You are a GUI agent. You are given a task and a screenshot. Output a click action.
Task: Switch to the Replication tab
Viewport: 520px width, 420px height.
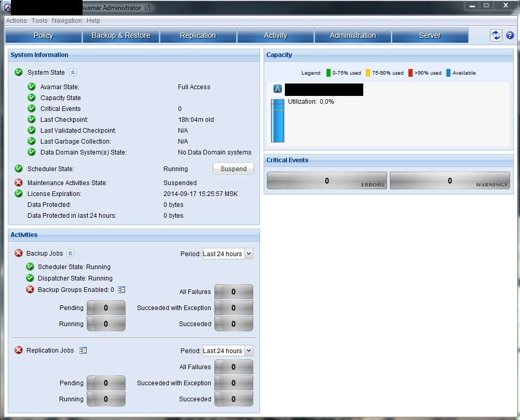click(x=198, y=35)
